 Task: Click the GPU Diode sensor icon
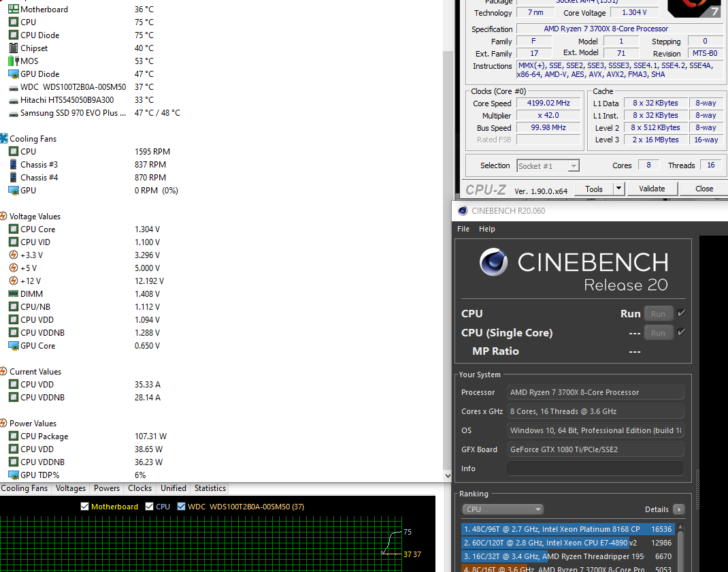(x=14, y=74)
